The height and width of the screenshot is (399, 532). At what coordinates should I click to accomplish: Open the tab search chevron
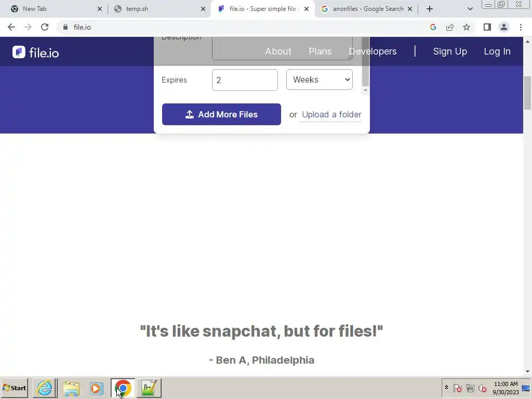(x=470, y=9)
